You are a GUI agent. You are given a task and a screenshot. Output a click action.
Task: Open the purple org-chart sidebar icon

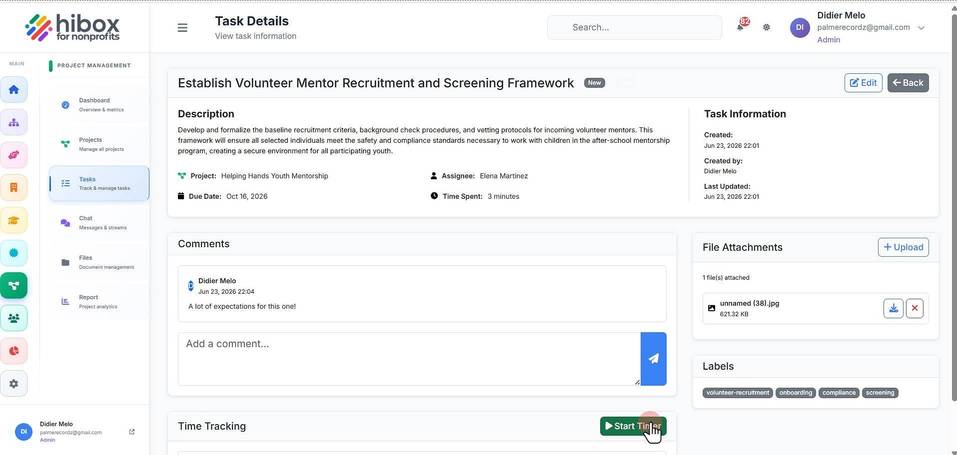(13, 122)
